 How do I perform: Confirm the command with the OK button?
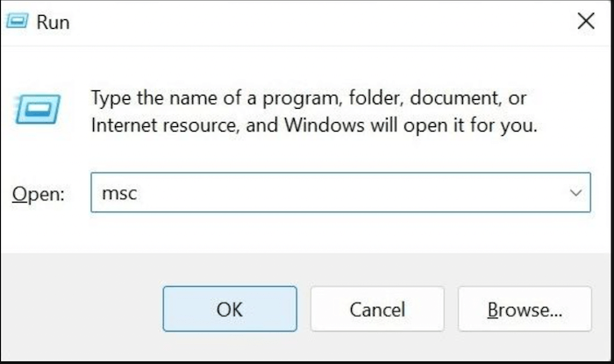(x=230, y=309)
